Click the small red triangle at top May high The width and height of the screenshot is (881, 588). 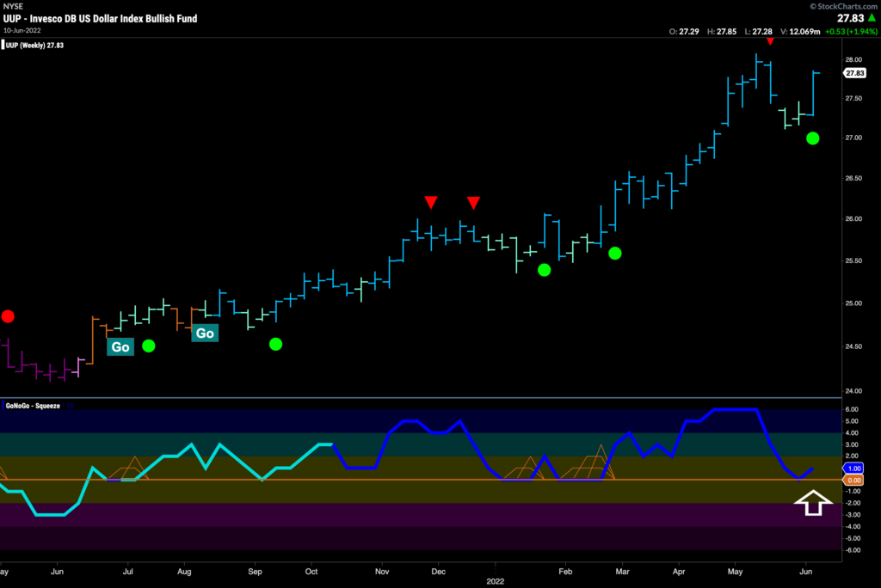click(x=770, y=41)
